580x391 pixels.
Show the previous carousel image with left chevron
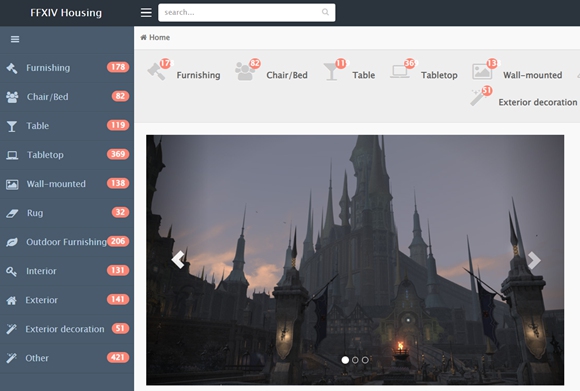pos(178,260)
